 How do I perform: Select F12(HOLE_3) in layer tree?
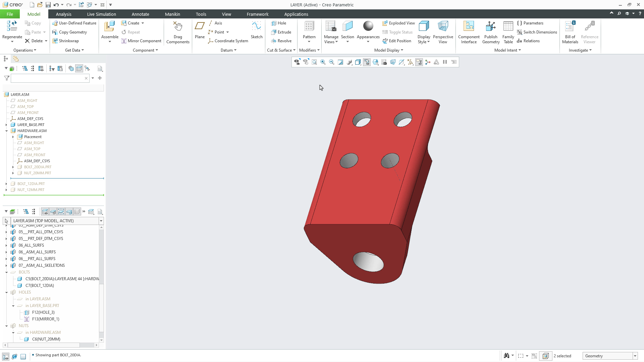[x=43, y=312]
